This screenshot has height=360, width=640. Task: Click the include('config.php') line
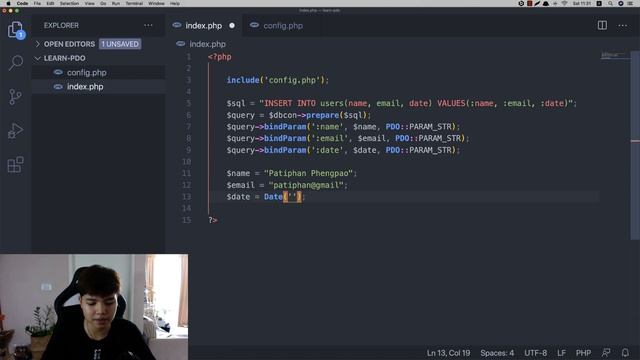point(278,80)
